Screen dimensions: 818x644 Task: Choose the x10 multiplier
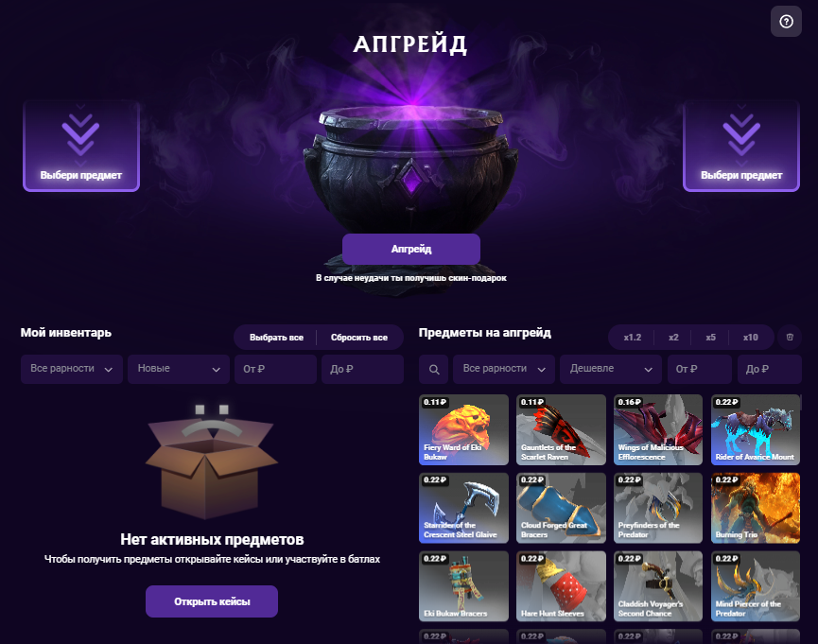(750, 338)
